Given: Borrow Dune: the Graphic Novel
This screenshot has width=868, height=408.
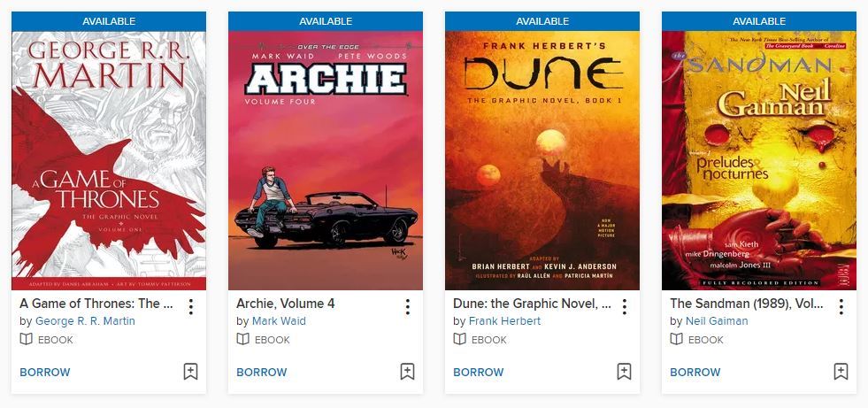Looking at the screenshot, I should pyautogui.click(x=479, y=373).
